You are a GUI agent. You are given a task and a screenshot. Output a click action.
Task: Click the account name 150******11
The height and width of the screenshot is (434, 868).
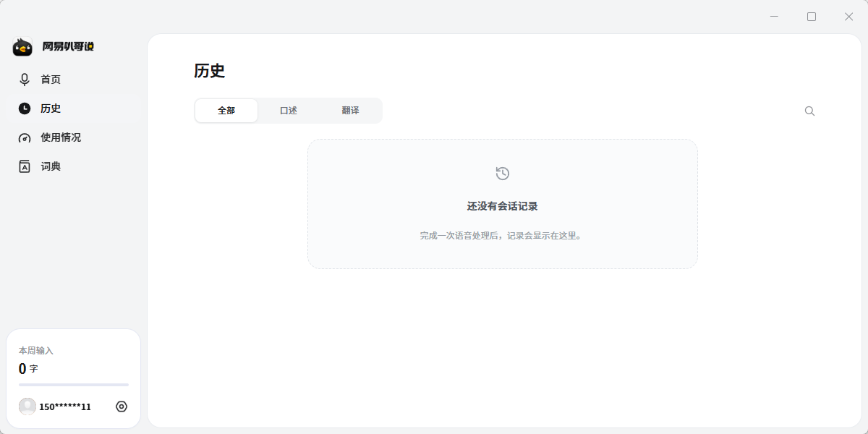click(65, 407)
